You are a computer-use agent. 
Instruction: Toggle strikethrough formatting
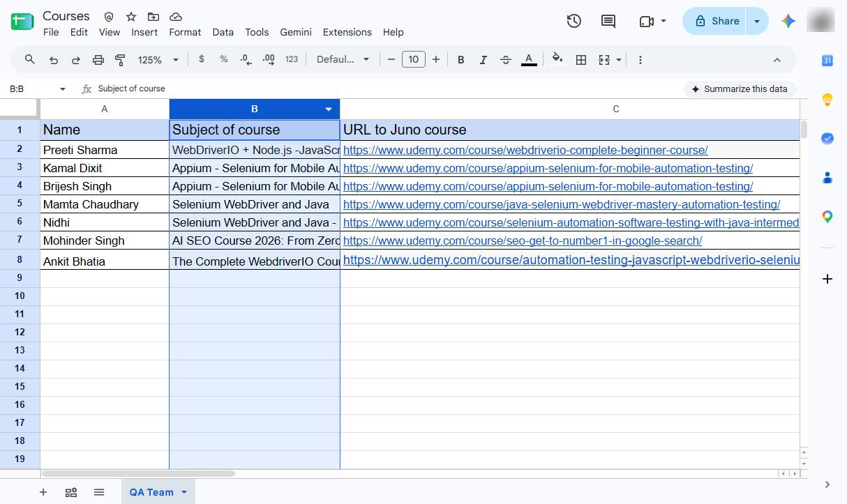click(x=506, y=60)
